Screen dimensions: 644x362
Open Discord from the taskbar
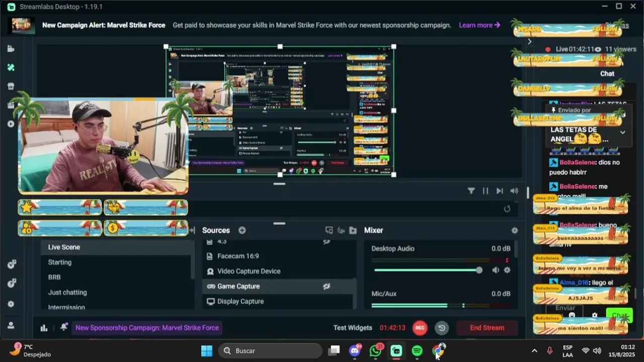[355, 350]
